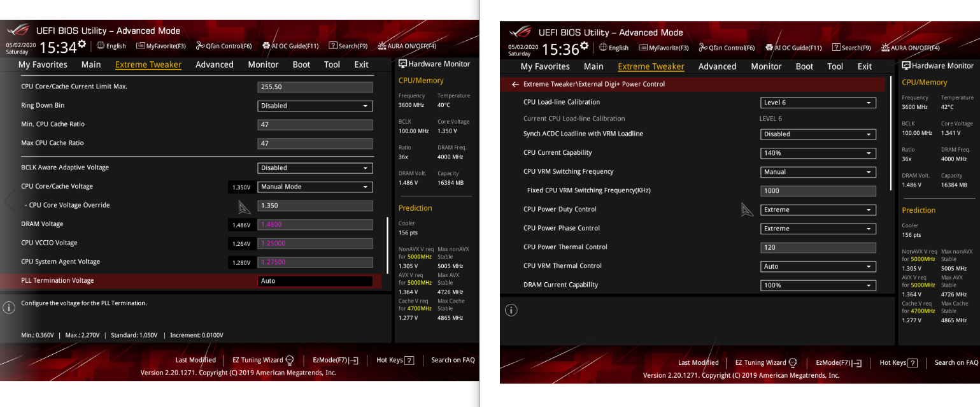Click Min. CPU Cache Ratio field
980x407 pixels.
coord(315,124)
